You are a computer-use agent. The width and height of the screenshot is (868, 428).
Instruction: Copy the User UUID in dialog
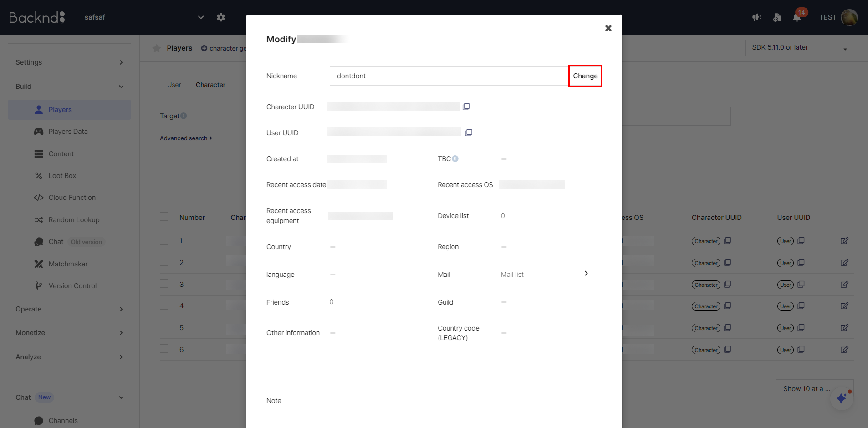pyautogui.click(x=468, y=132)
